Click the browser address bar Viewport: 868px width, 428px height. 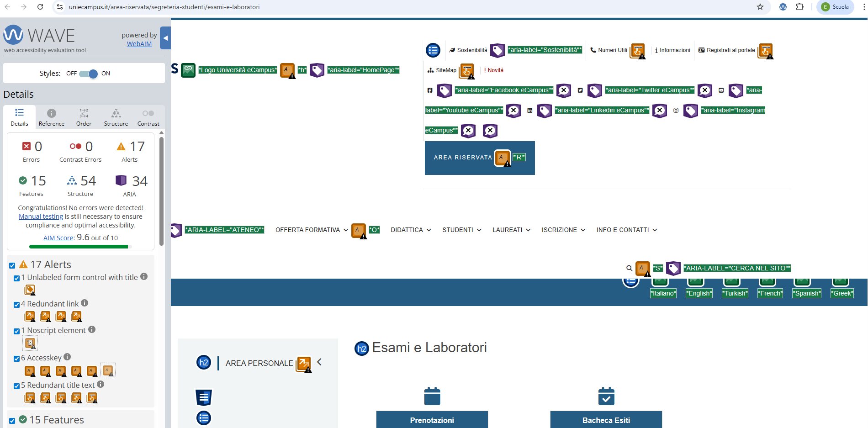[402, 7]
